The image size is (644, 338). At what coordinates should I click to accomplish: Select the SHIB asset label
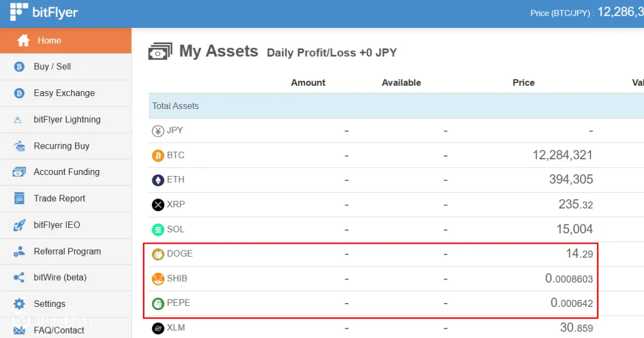(x=177, y=278)
